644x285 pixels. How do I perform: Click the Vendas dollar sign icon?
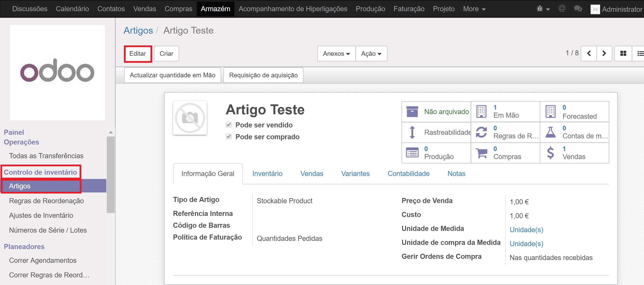550,153
